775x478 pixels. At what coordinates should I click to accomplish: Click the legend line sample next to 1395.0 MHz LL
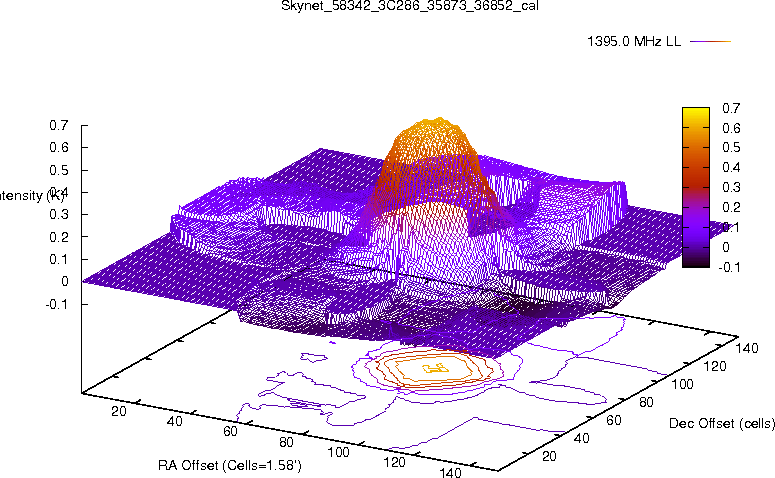[x=710, y=42]
